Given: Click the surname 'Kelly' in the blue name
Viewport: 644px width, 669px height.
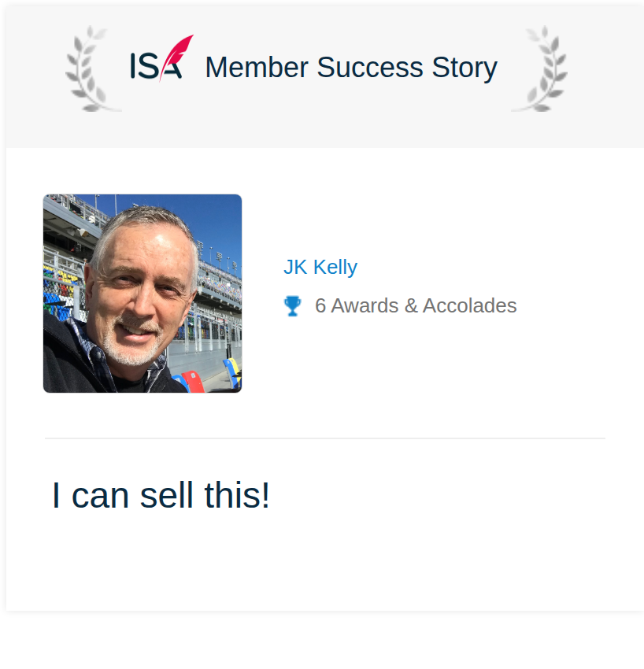Looking at the screenshot, I should [x=335, y=267].
